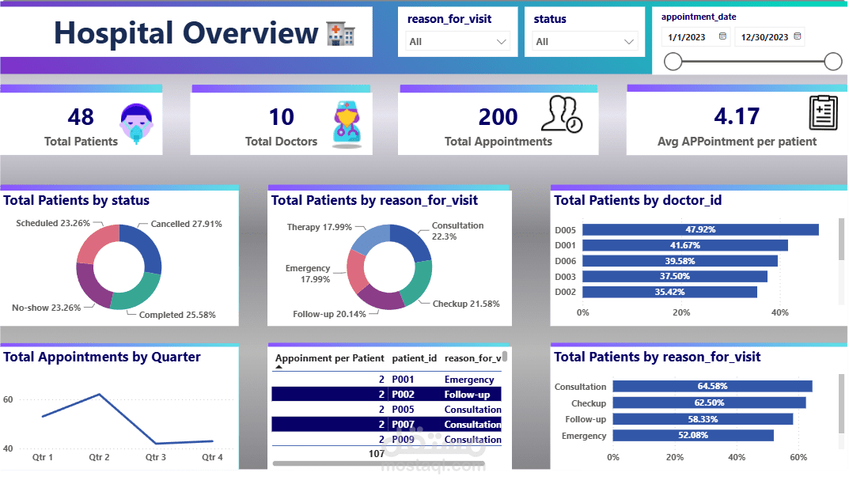The width and height of the screenshot is (868, 484).
Task: Click the Qtr 2 peak on the line chart
Action: point(99,395)
